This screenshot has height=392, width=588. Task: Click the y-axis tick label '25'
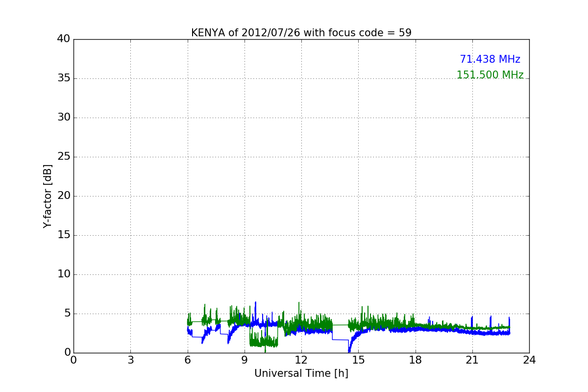(64, 156)
